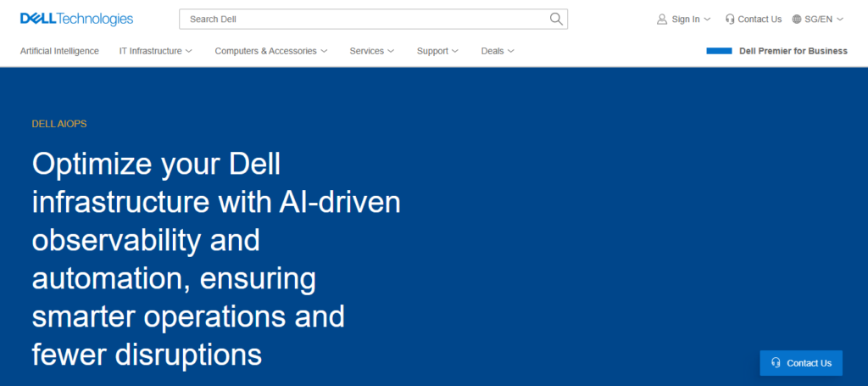Open the Artificial Intelligence menu item

(60, 51)
